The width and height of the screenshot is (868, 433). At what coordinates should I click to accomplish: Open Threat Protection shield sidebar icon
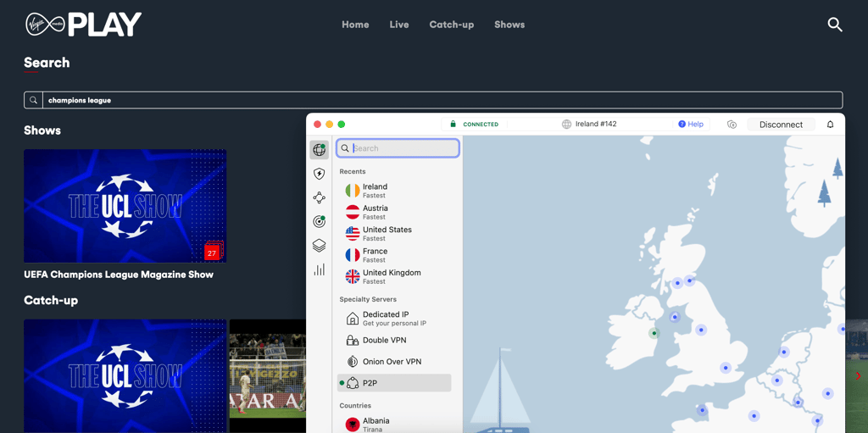319,175
